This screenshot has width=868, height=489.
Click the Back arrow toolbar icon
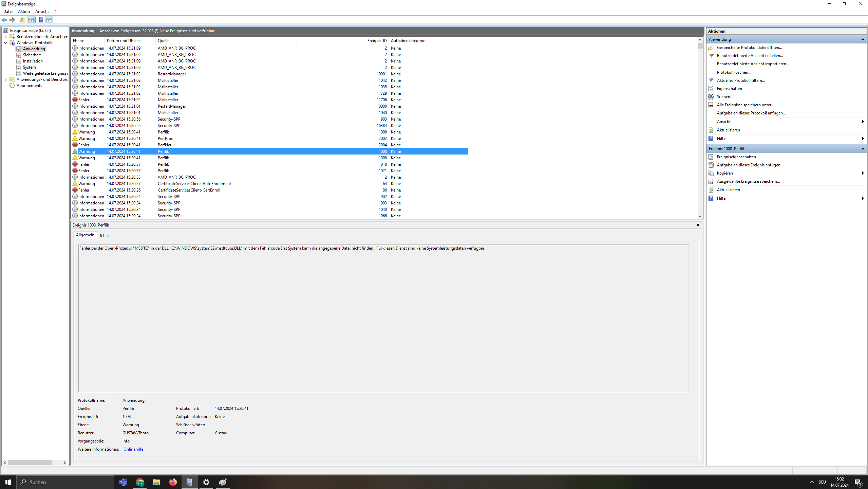click(x=4, y=20)
